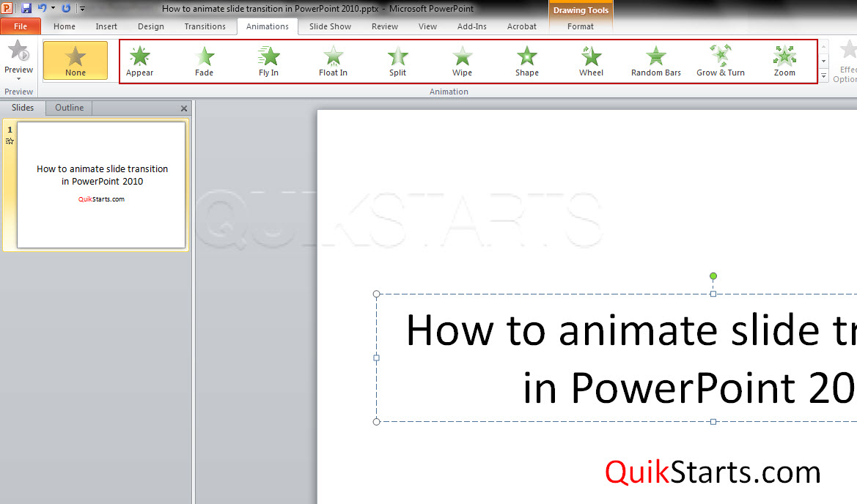The image size is (857, 504).
Task: Open the Undo history dropdown arrow
Action: (53, 8)
